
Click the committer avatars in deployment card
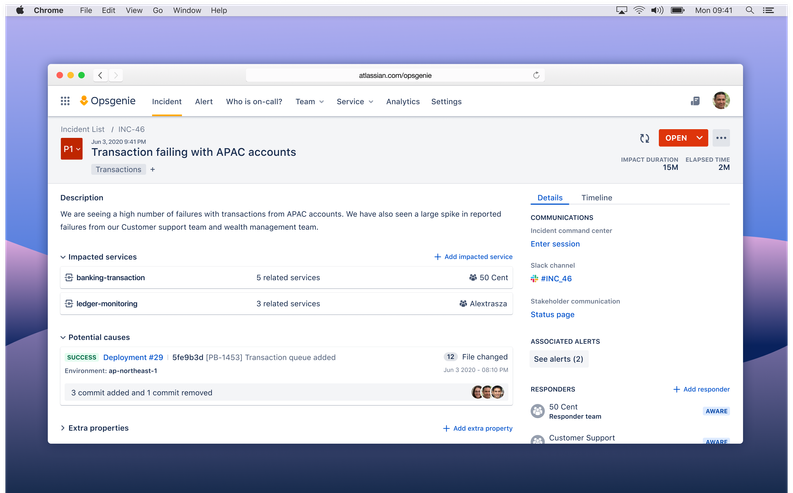[488, 392]
